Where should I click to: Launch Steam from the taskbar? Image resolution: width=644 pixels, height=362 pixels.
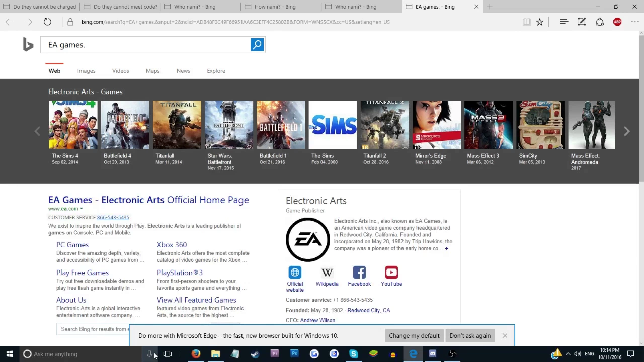[x=255, y=354]
